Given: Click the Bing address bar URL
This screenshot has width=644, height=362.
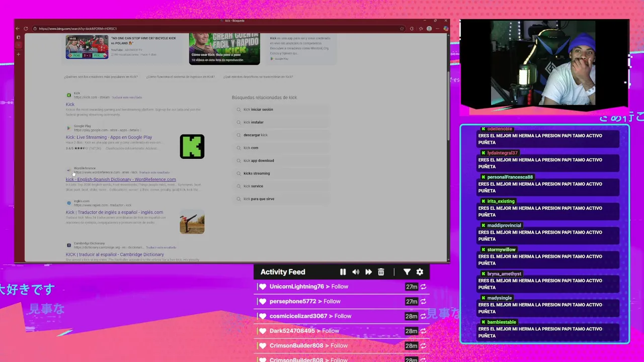Looking at the screenshot, I should click(x=77, y=29).
